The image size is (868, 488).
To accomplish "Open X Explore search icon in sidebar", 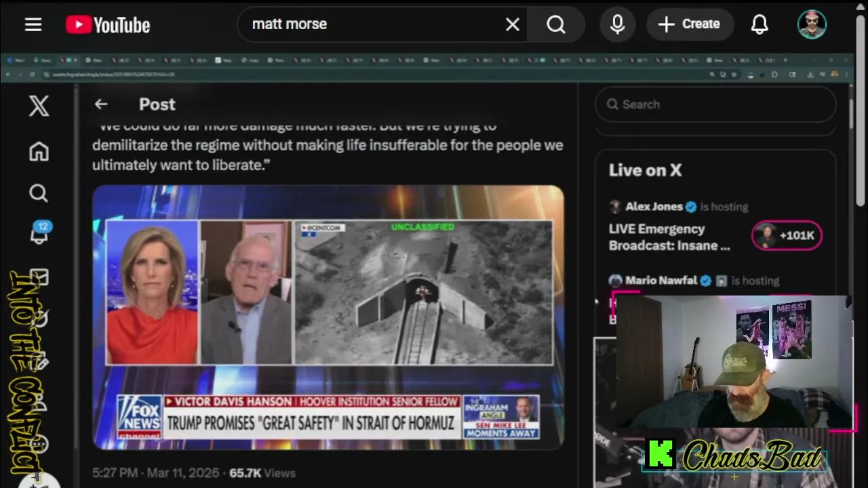I will [39, 193].
